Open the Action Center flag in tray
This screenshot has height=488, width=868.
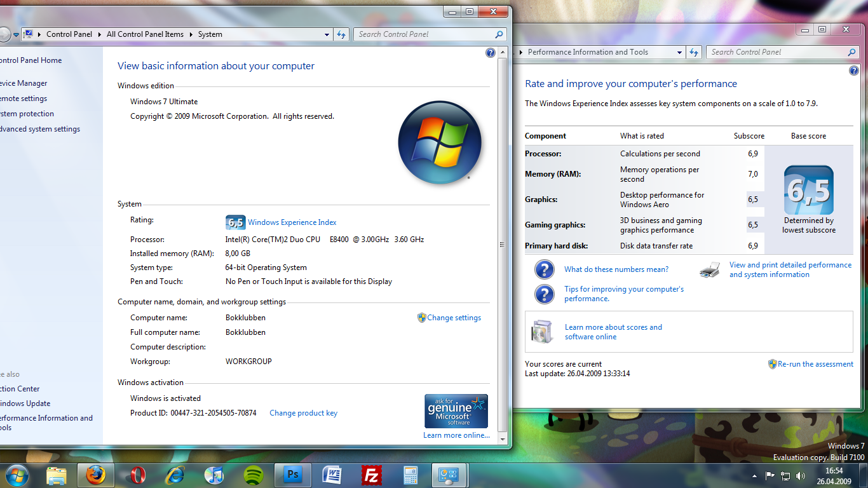coord(770,475)
